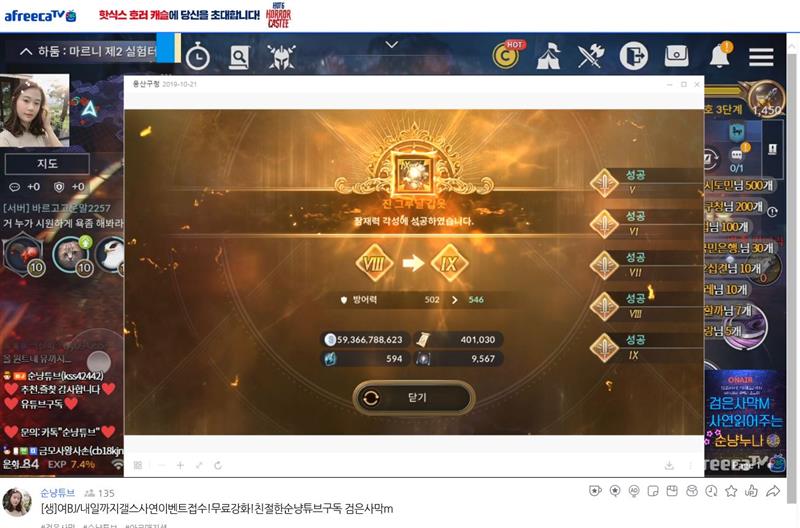The image size is (800, 528).
Task: Expand the top bar chevron arrow
Action: pos(391,45)
